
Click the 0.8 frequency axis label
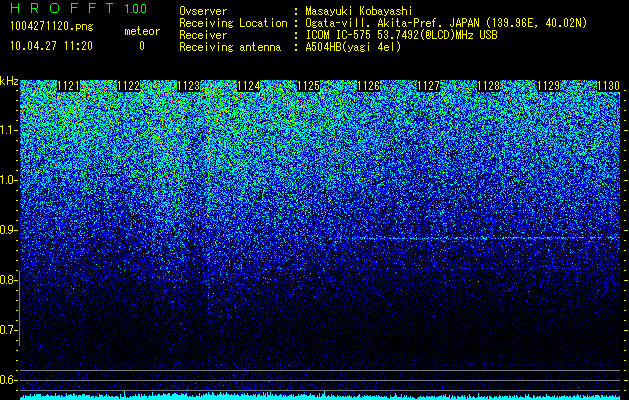[9, 280]
